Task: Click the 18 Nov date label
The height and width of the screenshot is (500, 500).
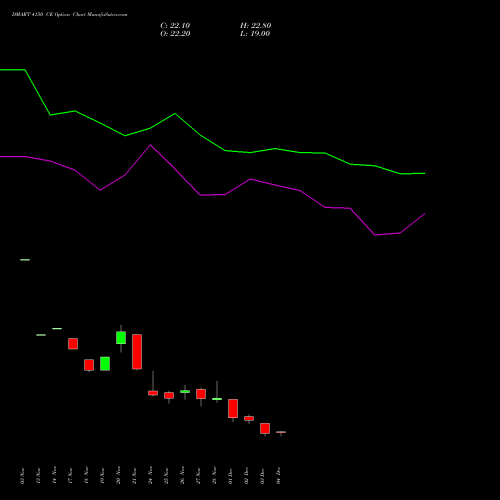Action: point(86,475)
